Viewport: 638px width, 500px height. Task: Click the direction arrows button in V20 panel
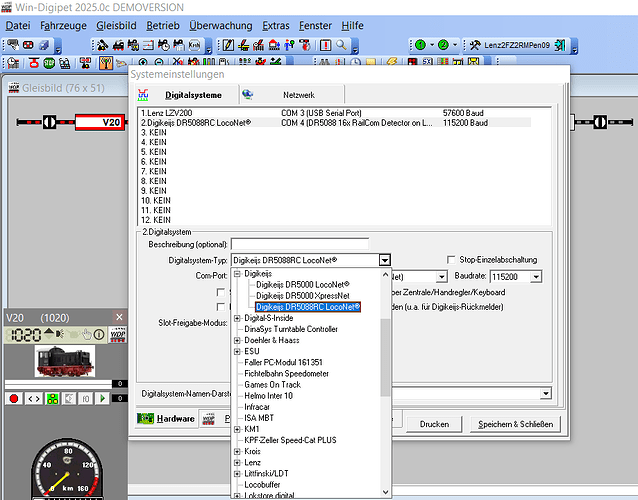coord(34,399)
